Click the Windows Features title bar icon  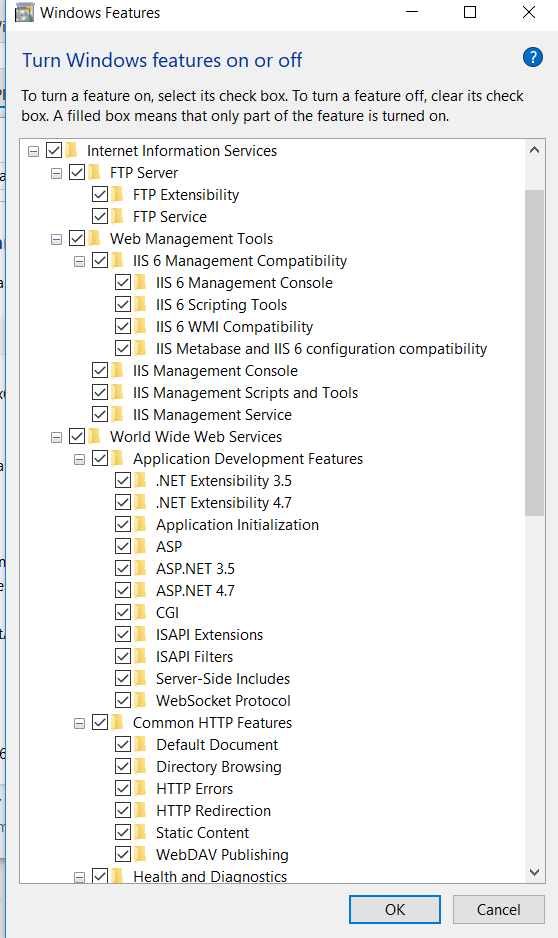(x=24, y=13)
